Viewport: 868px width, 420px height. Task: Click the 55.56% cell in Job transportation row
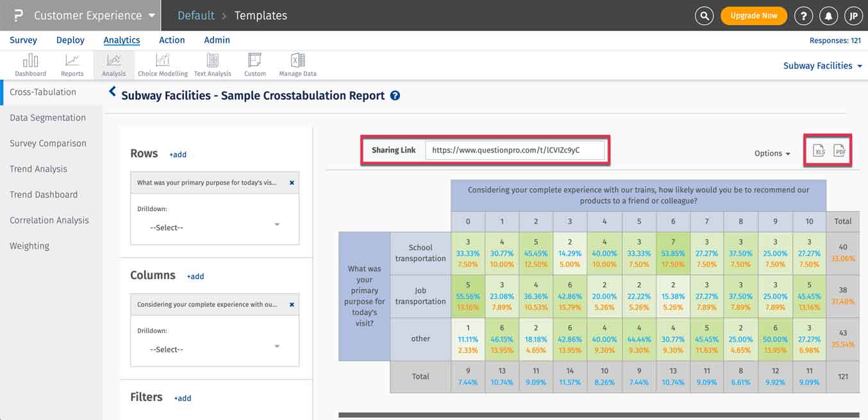468,296
